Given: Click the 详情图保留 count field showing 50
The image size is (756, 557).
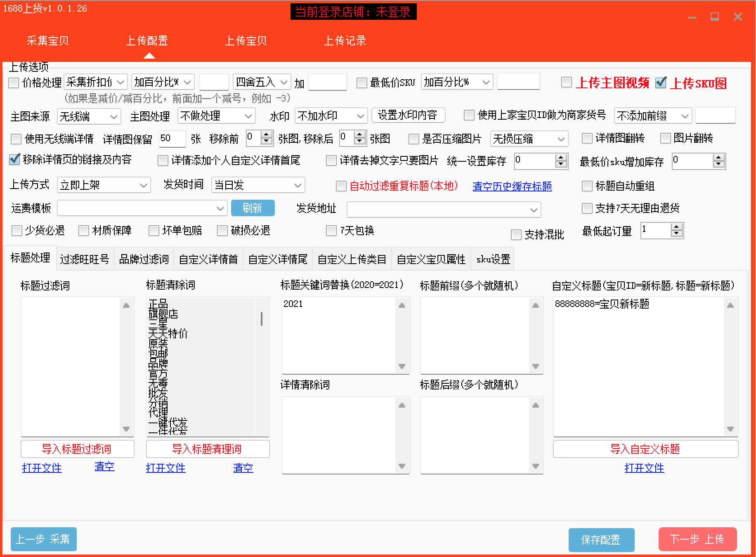Looking at the screenshot, I should 172,139.
